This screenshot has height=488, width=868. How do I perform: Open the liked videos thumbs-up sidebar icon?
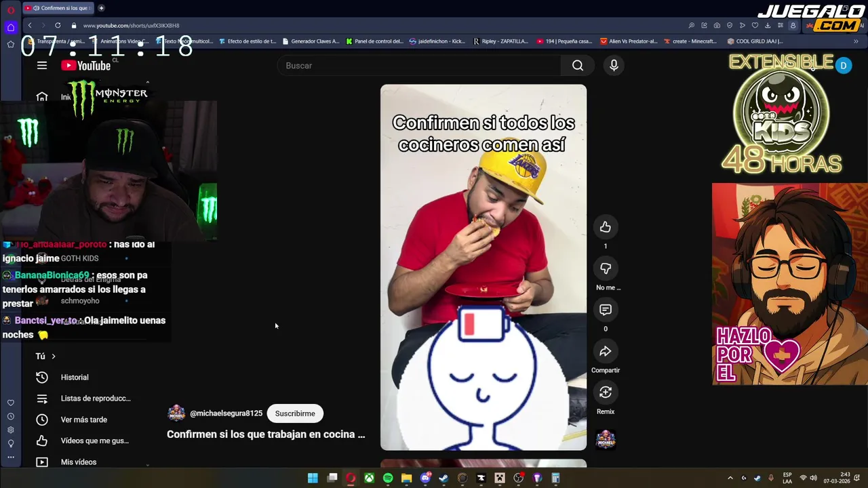click(42, 441)
